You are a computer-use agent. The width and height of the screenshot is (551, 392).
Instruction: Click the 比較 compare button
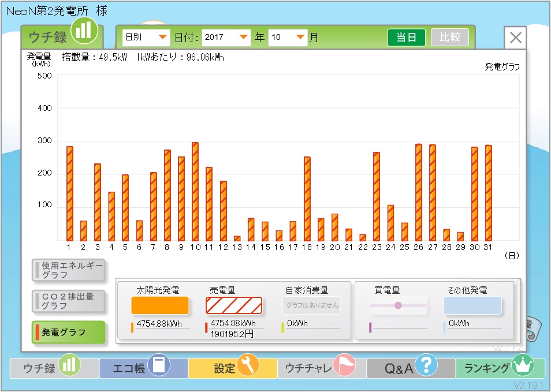coord(450,37)
